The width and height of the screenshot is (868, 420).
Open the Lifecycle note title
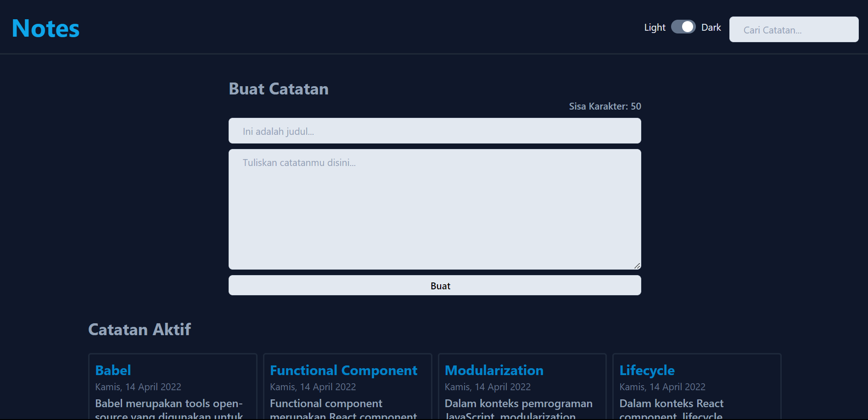647,370
